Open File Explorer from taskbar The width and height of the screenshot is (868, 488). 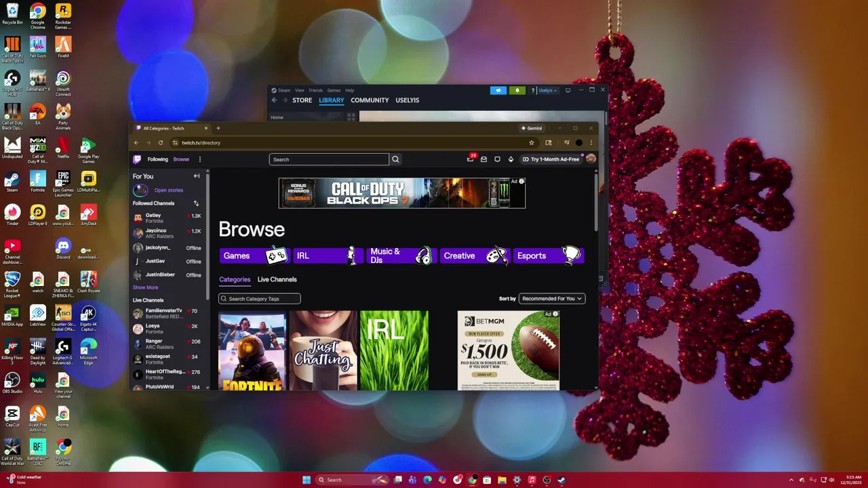coord(502,480)
